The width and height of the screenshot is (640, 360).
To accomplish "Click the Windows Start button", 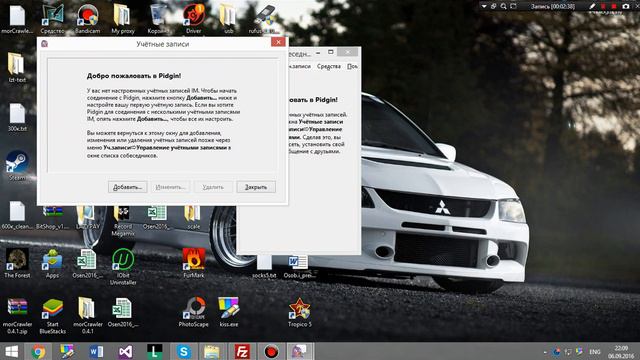I will (11, 351).
